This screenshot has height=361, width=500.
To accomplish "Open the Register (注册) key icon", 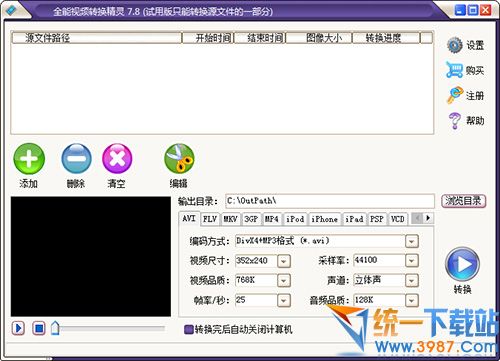I will click(x=455, y=95).
